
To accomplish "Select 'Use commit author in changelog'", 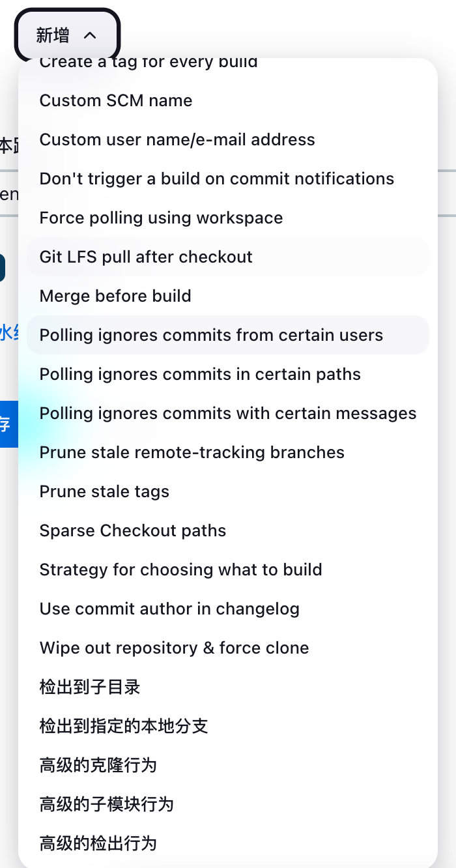I will click(x=169, y=609).
